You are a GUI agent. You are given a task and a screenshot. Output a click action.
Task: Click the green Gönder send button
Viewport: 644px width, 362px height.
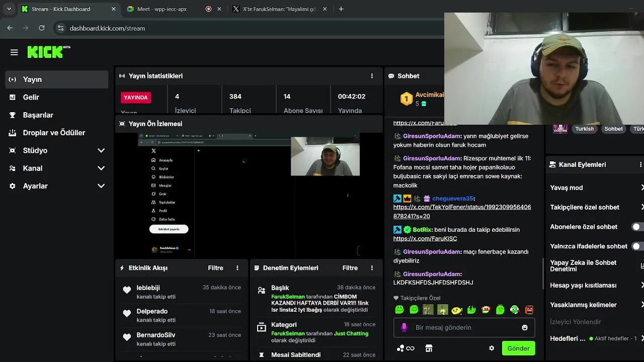518,348
